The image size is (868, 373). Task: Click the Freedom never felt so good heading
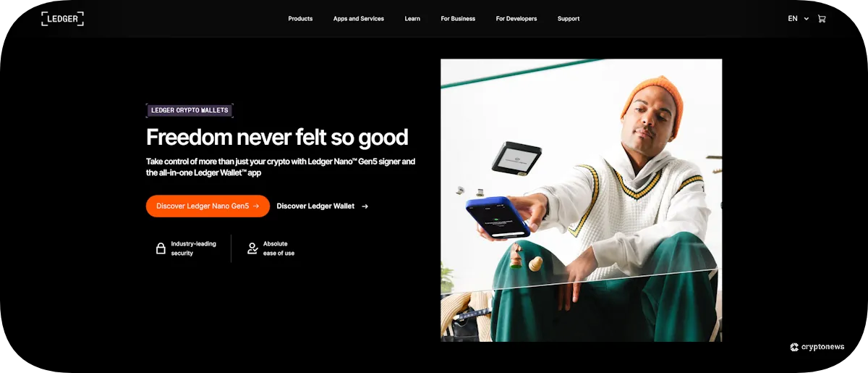click(x=277, y=137)
